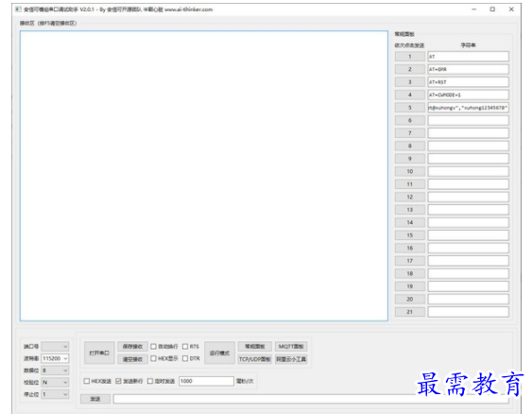Click the numbered send button 10
The width and height of the screenshot is (532, 414).
pyautogui.click(x=410, y=171)
